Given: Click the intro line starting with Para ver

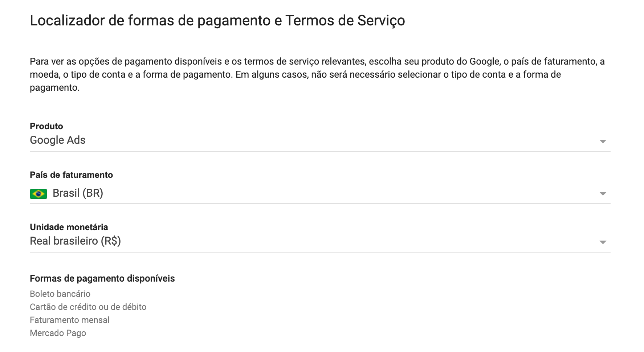Looking at the screenshot, I should 317,61.
